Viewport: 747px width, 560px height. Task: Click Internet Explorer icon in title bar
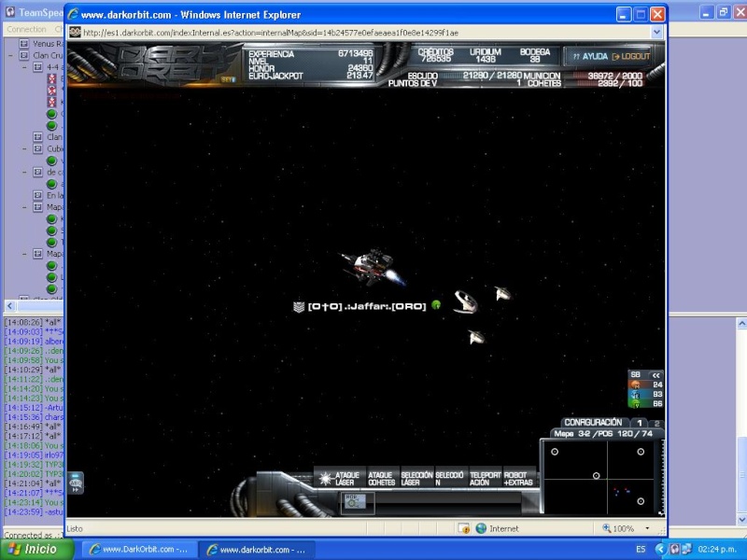coord(73,14)
